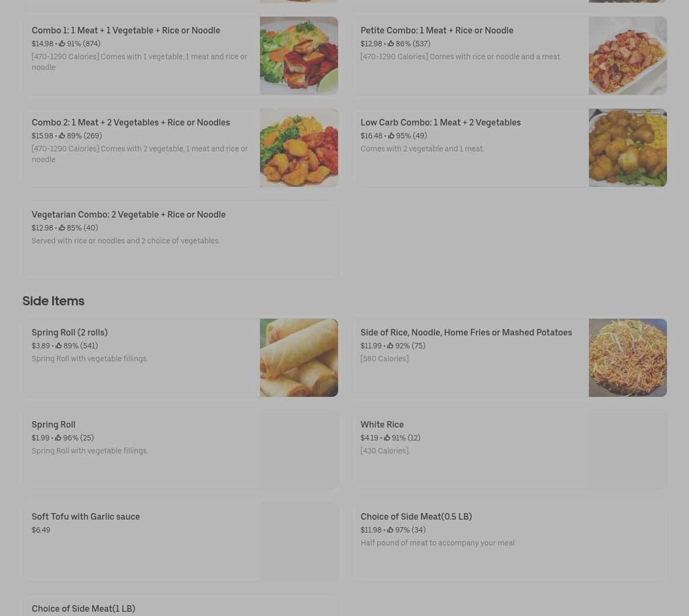Click thumbs-up icon on Low Carb Combo 95%

[x=391, y=136]
